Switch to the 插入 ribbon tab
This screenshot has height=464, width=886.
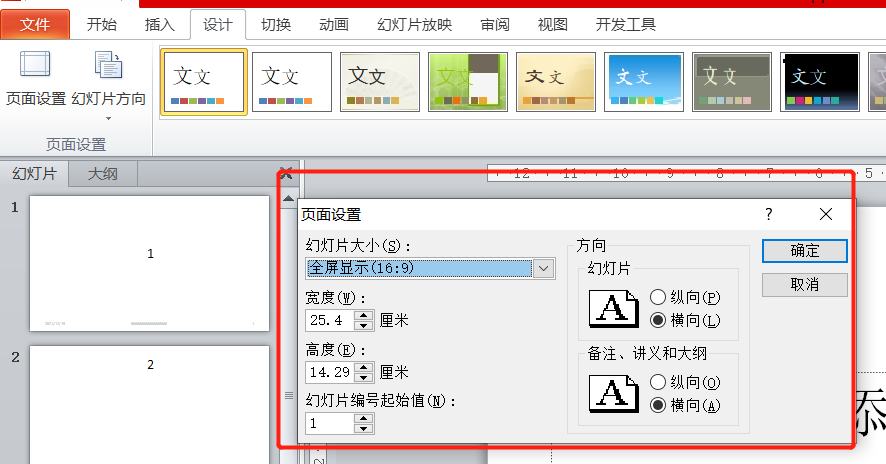159,25
